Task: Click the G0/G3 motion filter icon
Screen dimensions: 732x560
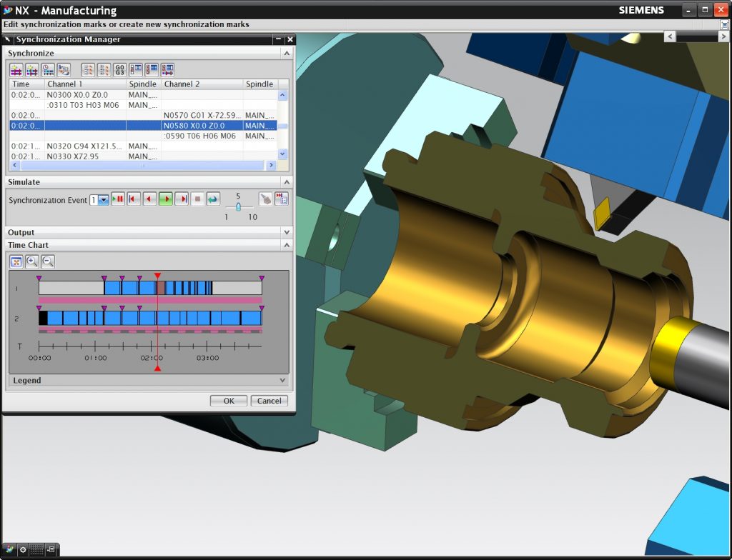Action: 119,69
